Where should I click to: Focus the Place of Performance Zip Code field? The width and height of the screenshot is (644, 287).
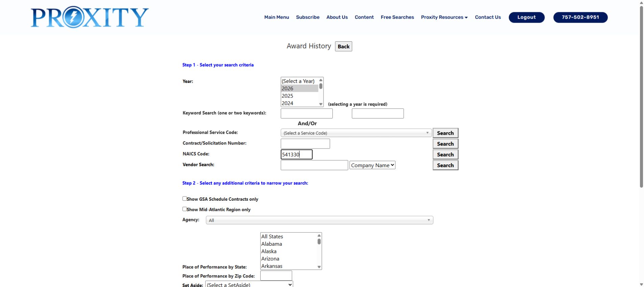pyautogui.click(x=276, y=275)
